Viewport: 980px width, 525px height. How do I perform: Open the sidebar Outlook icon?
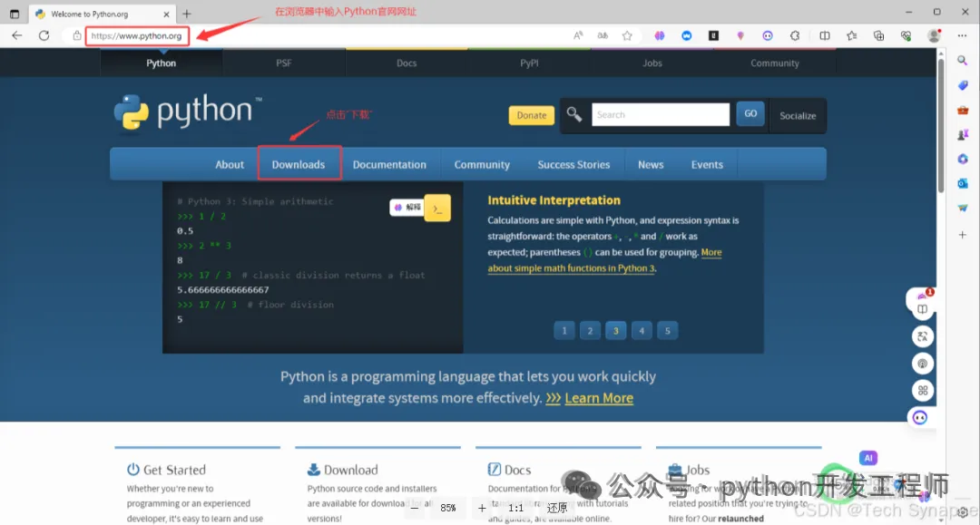coord(963,183)
